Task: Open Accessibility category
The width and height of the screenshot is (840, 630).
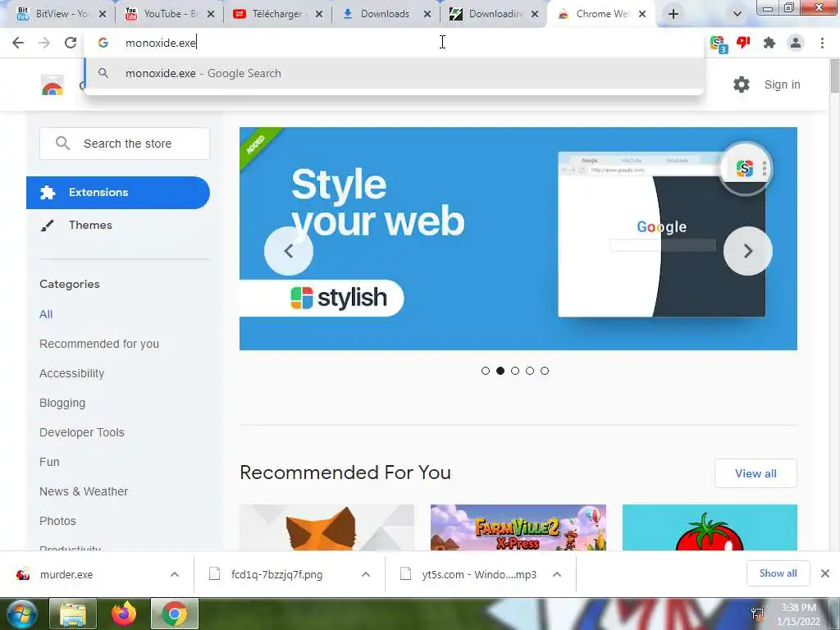Action: click(72, 373)
